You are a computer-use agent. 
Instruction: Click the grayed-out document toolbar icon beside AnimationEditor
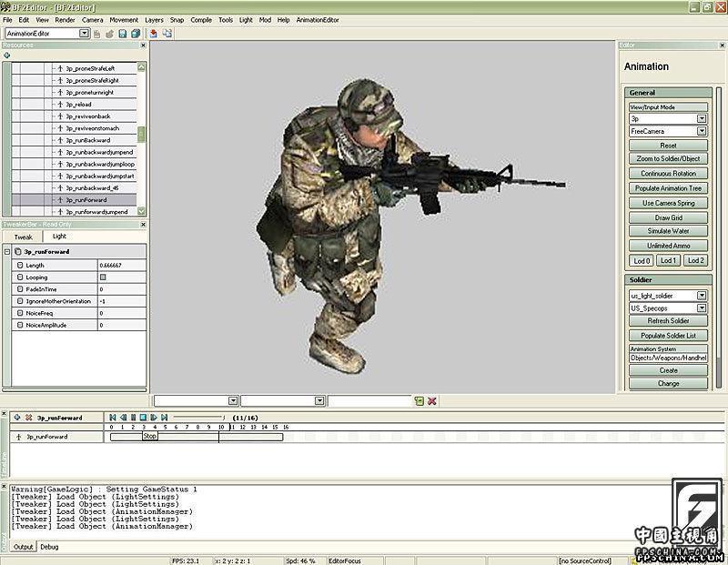[96, 34]
